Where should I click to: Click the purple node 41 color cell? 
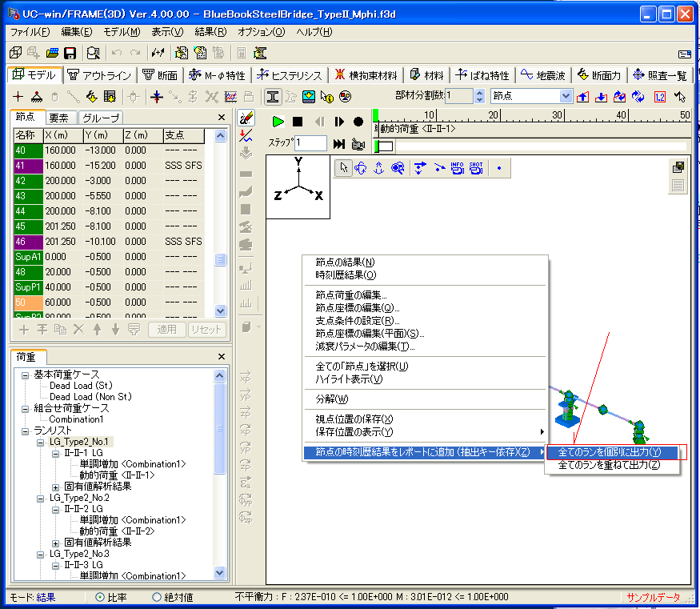tap(28, 166)
